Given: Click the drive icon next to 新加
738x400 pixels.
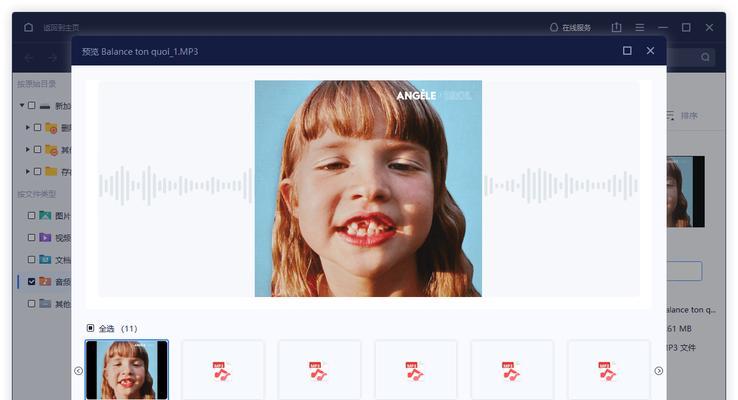Looking at the screenshot, I should click(45, 106).
